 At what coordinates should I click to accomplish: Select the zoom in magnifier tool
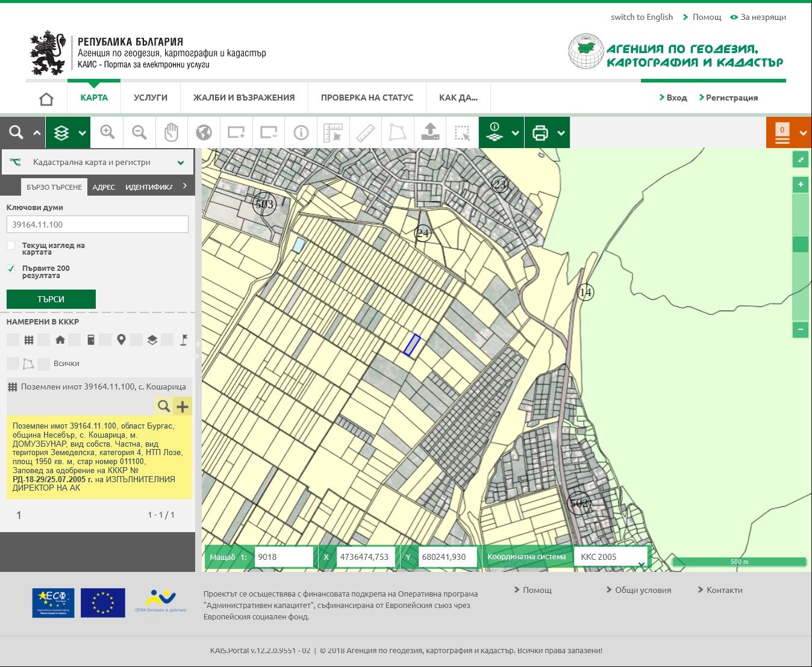107,132
